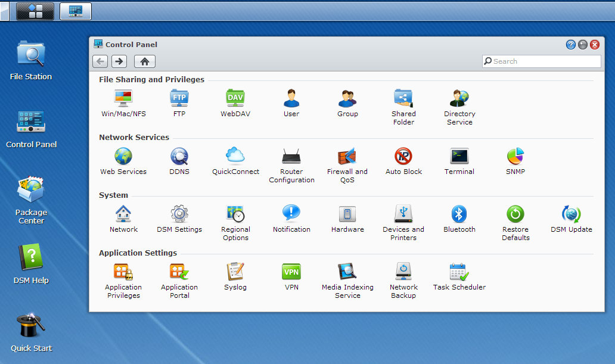The image size is (615, 364).
Task: Open Directory Service settings
Action: pyautogui.click(x=459, y=107)
